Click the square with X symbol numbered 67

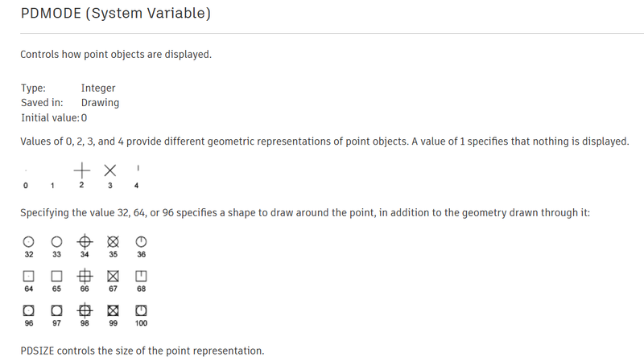point(113,276)
